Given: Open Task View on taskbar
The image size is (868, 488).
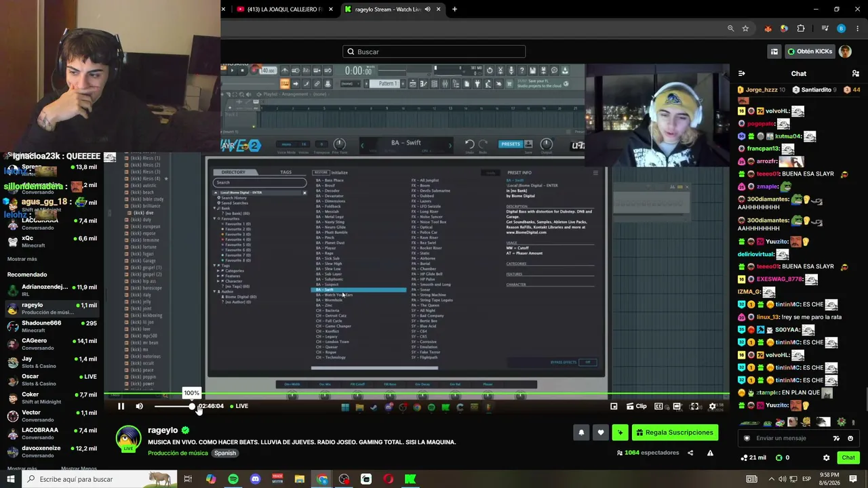Looking at the screenshot, I should (188, 479).
